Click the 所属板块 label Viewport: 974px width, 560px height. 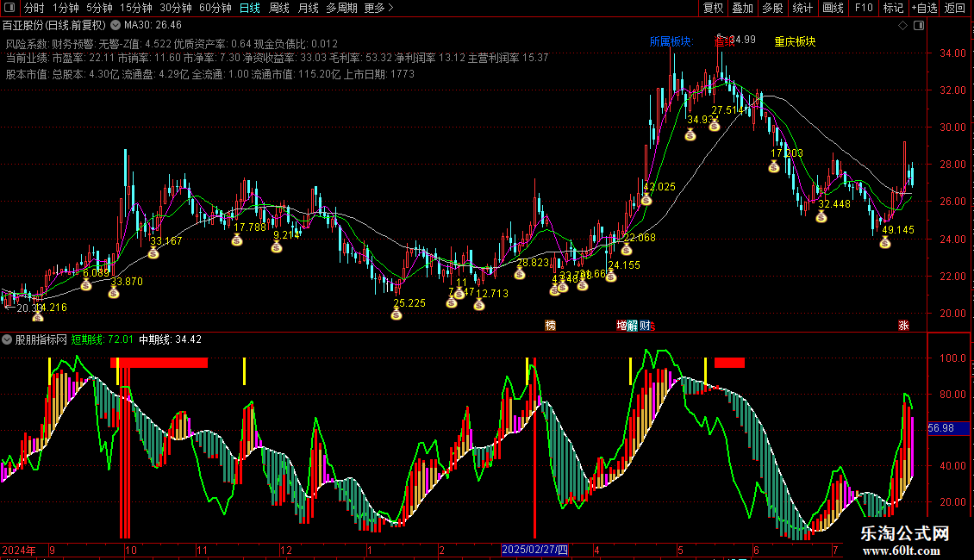coord(671,41)
